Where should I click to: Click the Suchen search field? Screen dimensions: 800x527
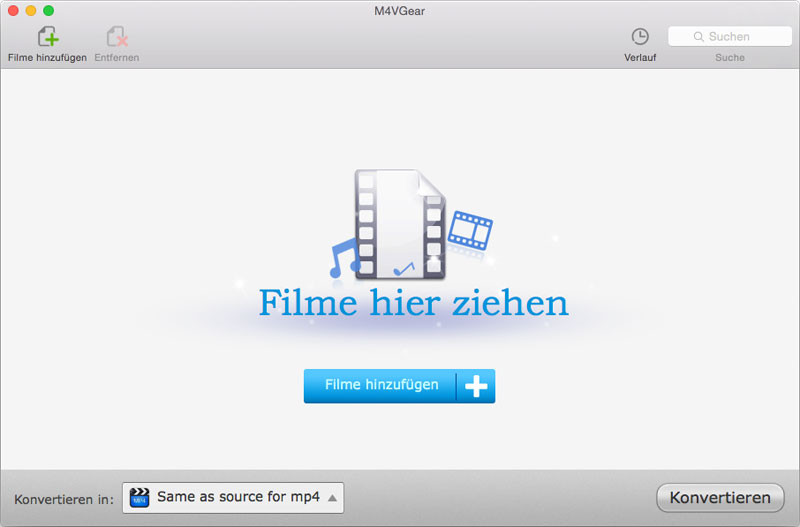pyautogui.click(x=730, y=36)
